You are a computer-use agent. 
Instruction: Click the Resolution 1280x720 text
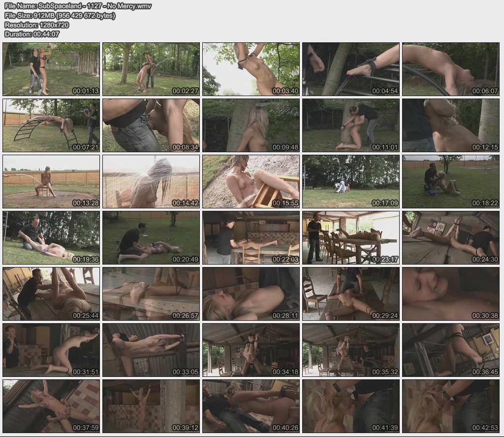(36, 25)
